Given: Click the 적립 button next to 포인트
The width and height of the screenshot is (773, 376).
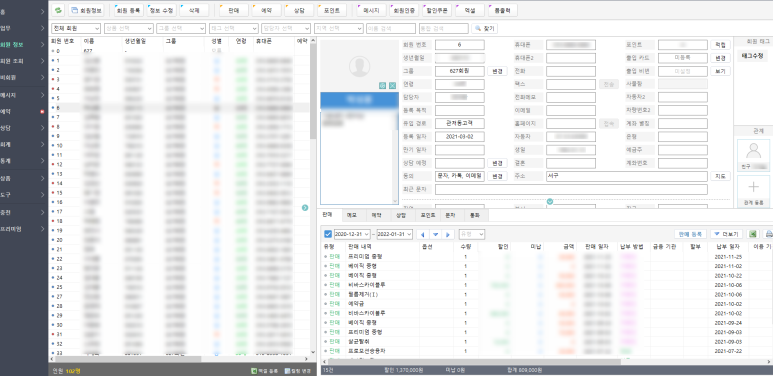Looking at the screenshot, I should coord(720,45).
